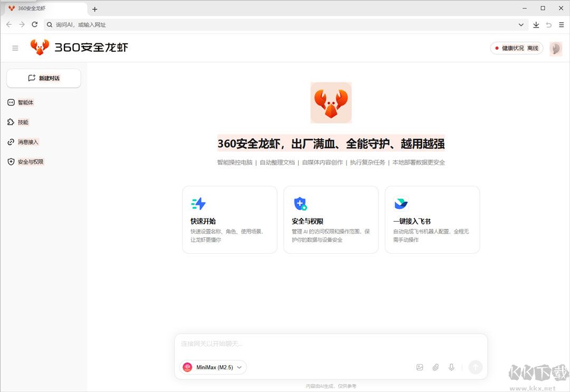Viewport: 570px width, 392px height.
Task: Click the chat message input box
Action: pyautogui.click(x=331, y=343)
